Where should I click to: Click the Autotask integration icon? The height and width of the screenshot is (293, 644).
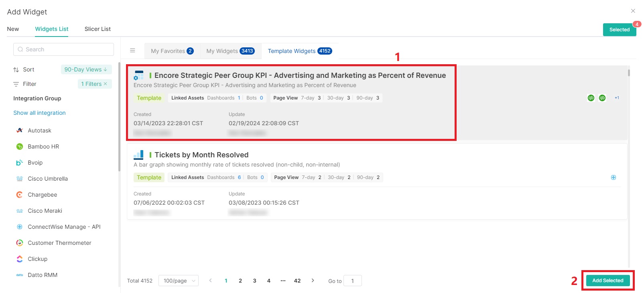point(20,130)
